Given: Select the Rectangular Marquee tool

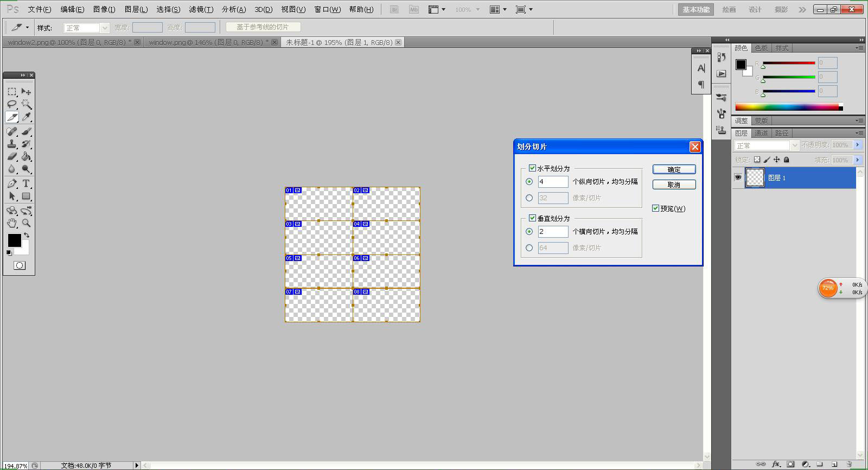Looking at the screenshot, I should 12,92.
